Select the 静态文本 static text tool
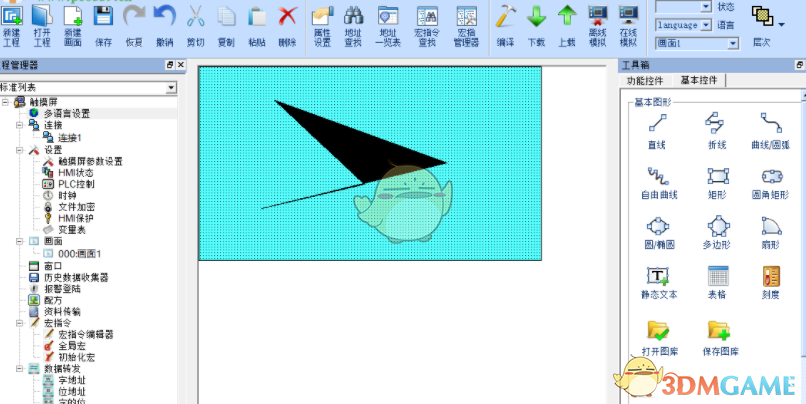Viewport: 806px width, 404px height. click(x=658, y=282)
